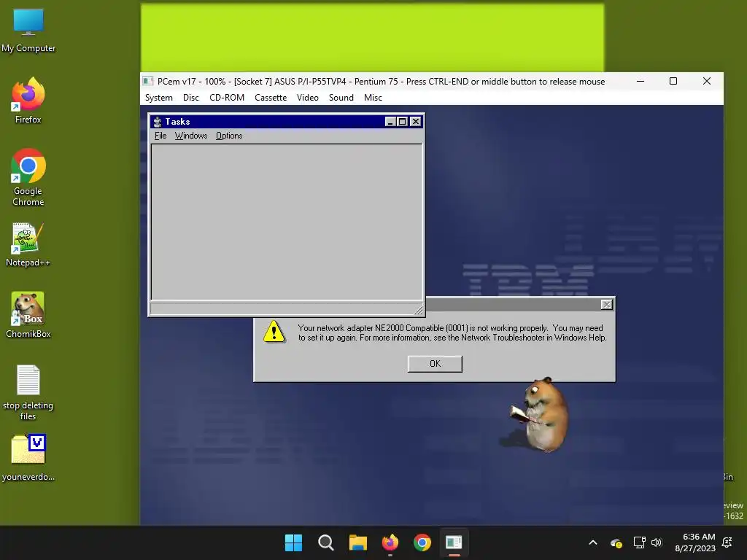Open PCem Misc menu
The width and height of the screenshot is (747, 560).
(373, 98)
